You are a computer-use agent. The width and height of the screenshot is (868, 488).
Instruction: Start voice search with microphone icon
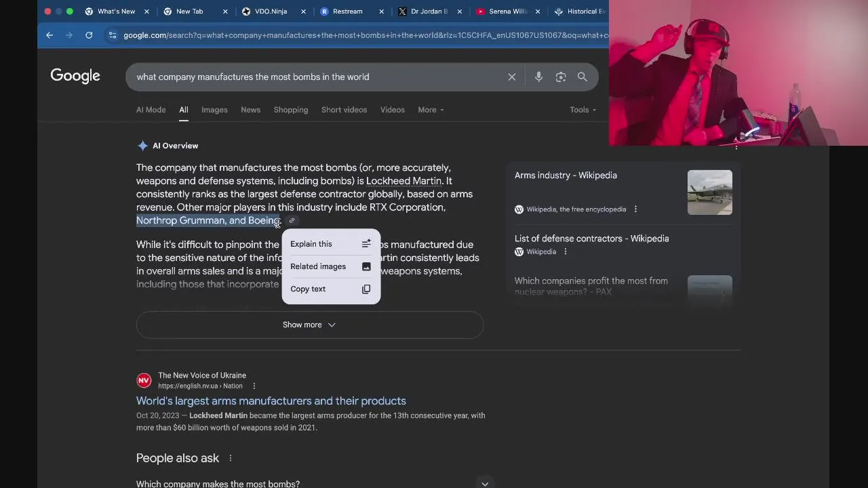pyautogui.click(x=538, y=77)
